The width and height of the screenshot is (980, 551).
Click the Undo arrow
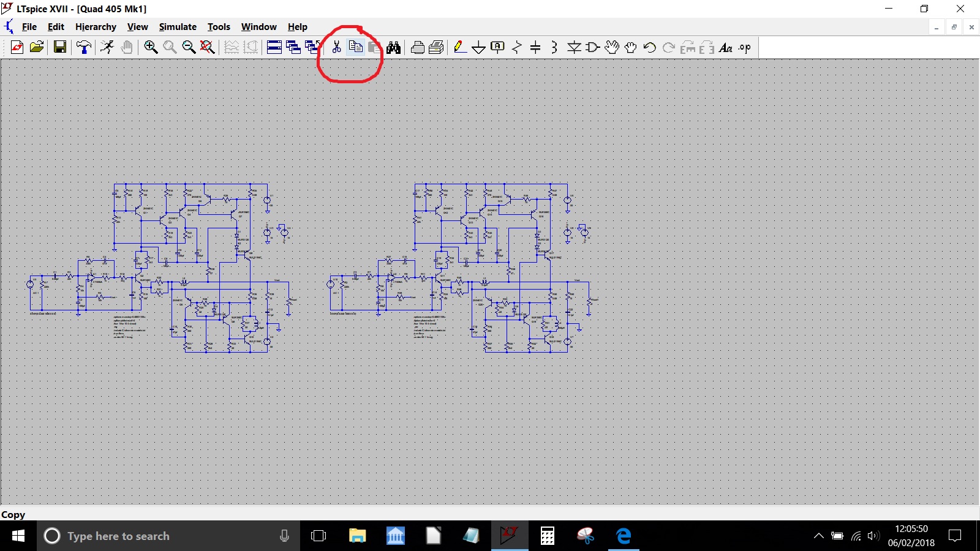[x=650, y=47]
